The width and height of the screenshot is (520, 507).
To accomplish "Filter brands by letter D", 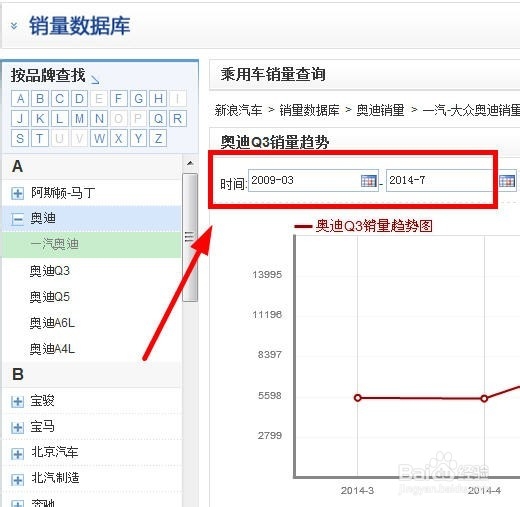I will [x=79, y=99].
